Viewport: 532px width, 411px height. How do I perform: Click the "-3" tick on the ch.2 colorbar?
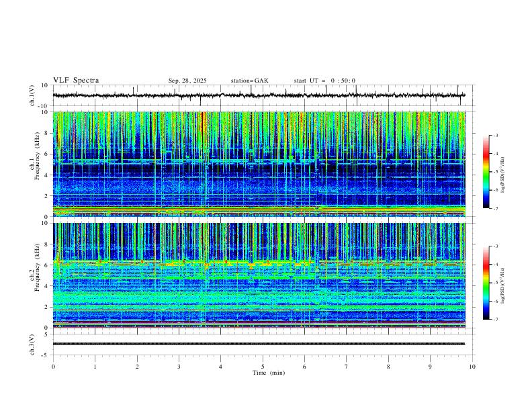[496, 246]
